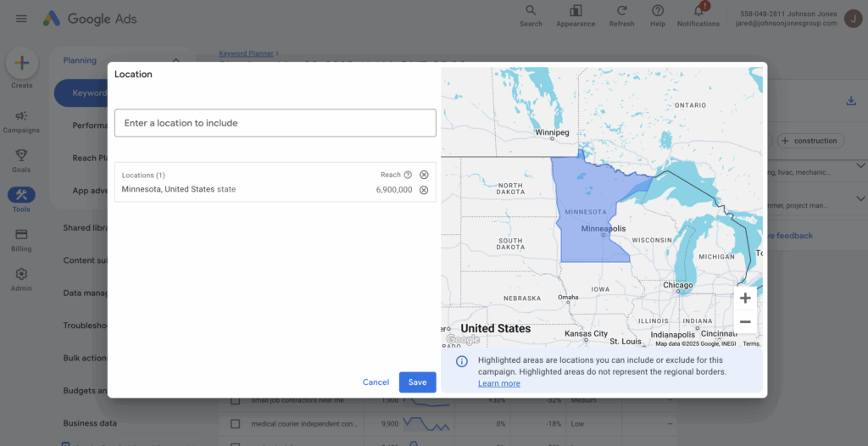The image size is (868, 446).
Task: Click Winnipeg label on the map
Action: pos(552,133)
